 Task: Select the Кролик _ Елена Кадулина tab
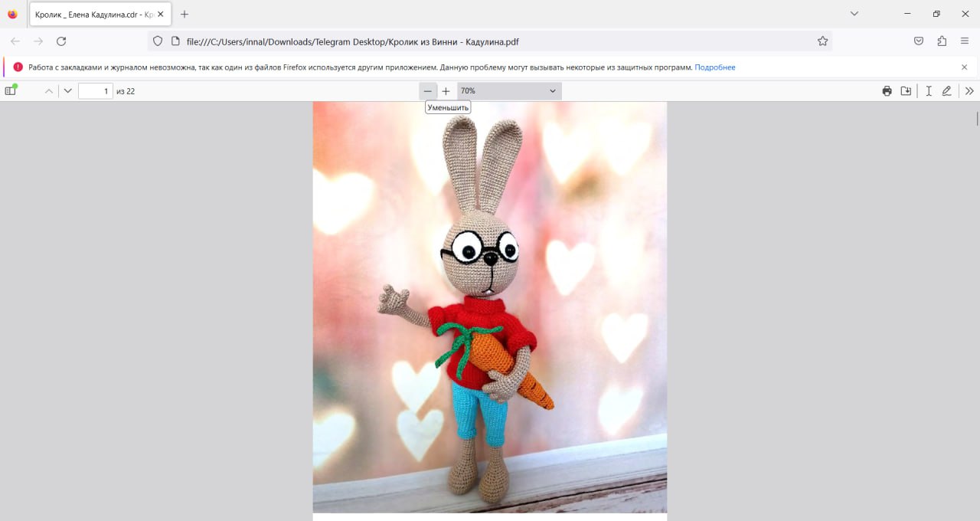click(100, 14)
